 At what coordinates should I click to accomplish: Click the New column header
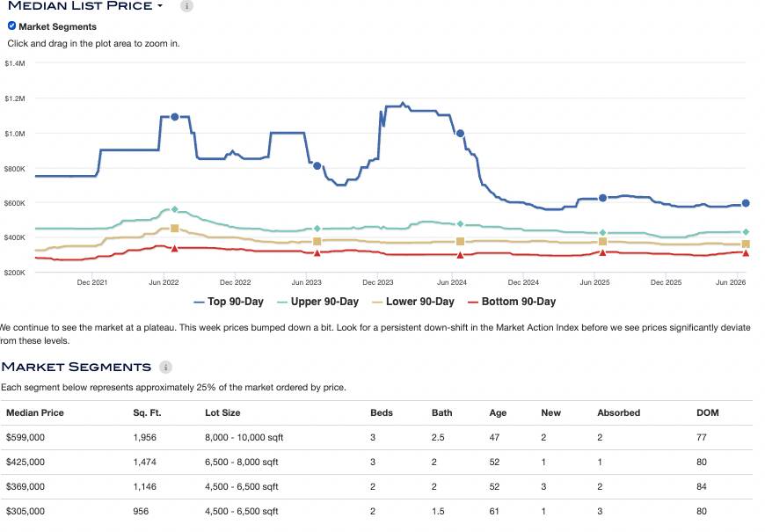(x=550, y=412)
